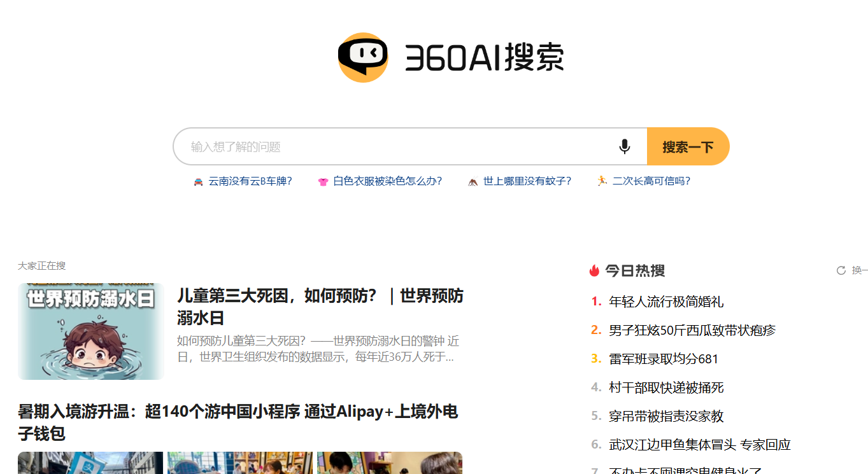Viewport: 868px width, 474px height.
Task: Click the 大家正在搜 label
Action: pyautogui.click(x=41, y=265)
